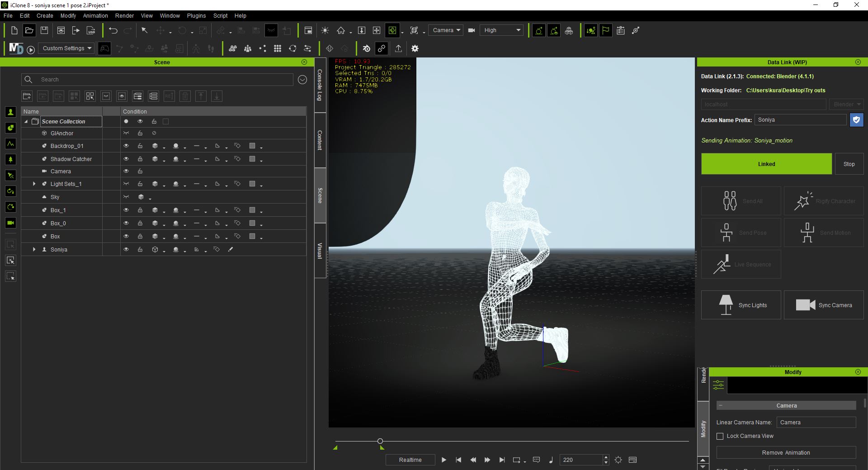Viewport: 868px width, 470px height.
Task: Click the camera record icon beside Camera dropdown
Action: point(472,30)
